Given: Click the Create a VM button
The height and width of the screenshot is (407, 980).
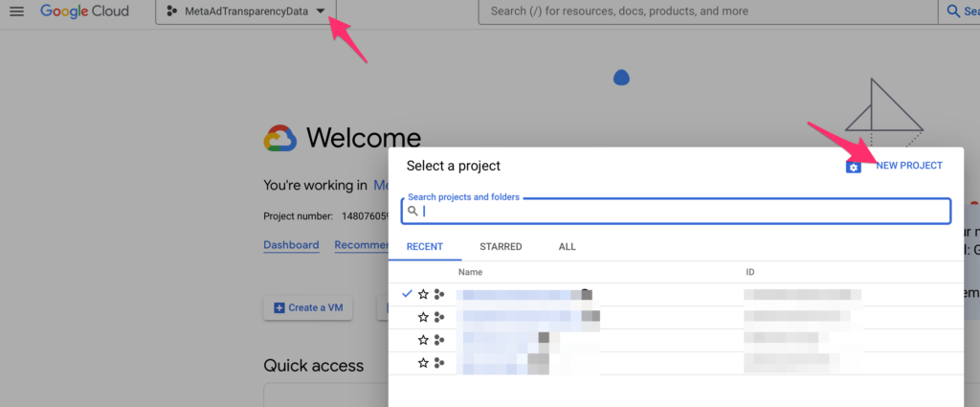Looking at the screenshot, I should (308, 307).
